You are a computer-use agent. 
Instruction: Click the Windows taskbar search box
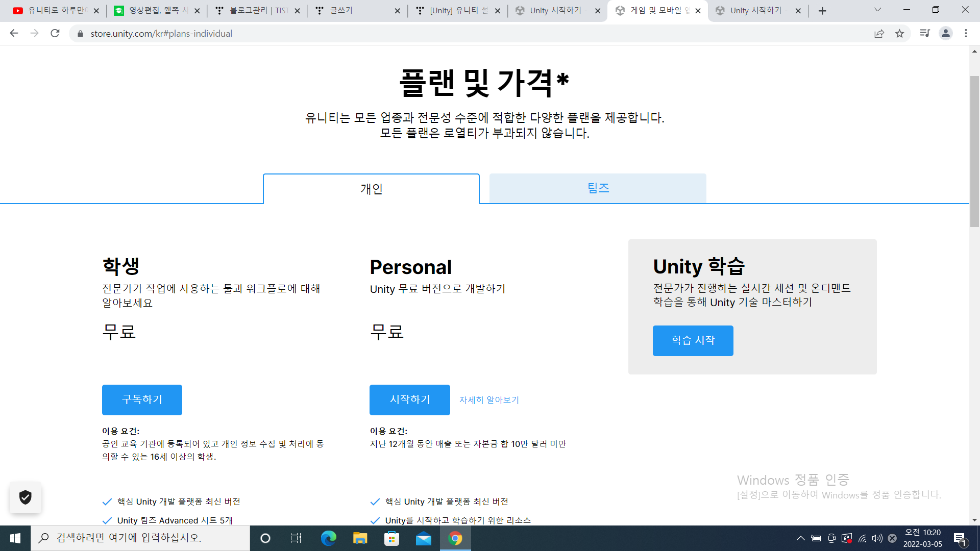pyautogui.click(x=140, y=538)
